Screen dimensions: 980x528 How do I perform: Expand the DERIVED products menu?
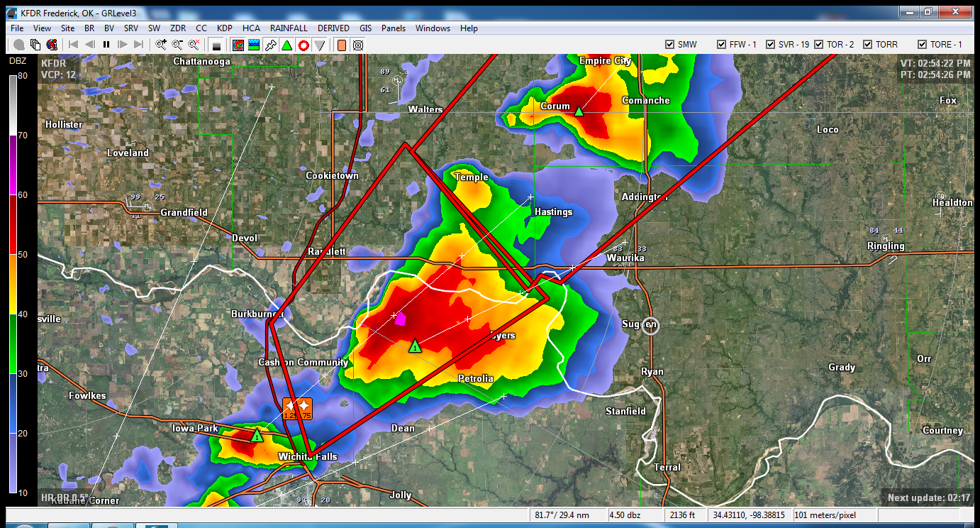(x=333, y=28)
